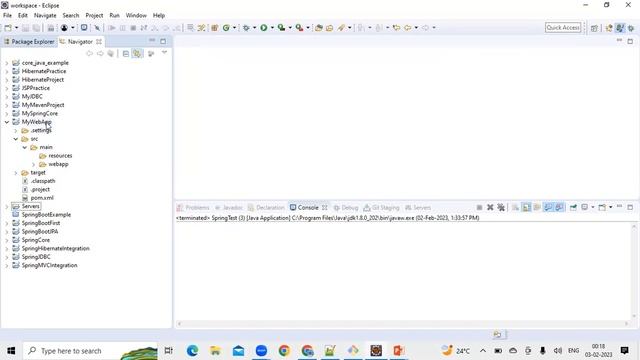Image resolution: width=640 pixels, height=360 pixels.
Task: Open the Run button dropdown arrow
Action: (272, 28)
